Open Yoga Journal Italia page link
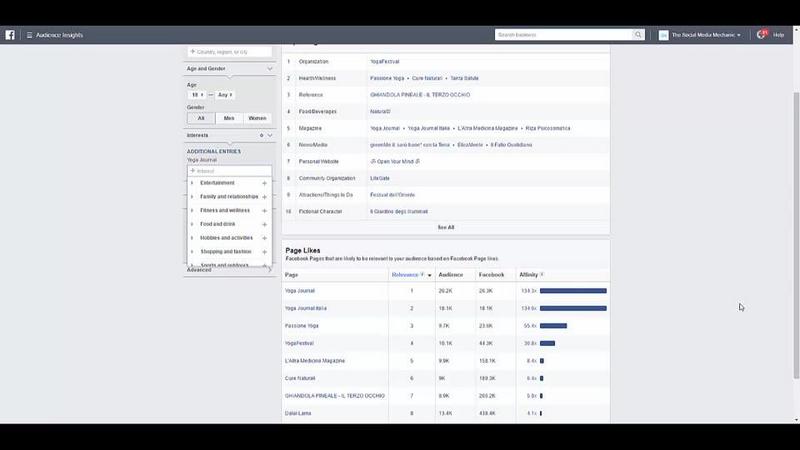Screen dimensions: 800x450 306,308
